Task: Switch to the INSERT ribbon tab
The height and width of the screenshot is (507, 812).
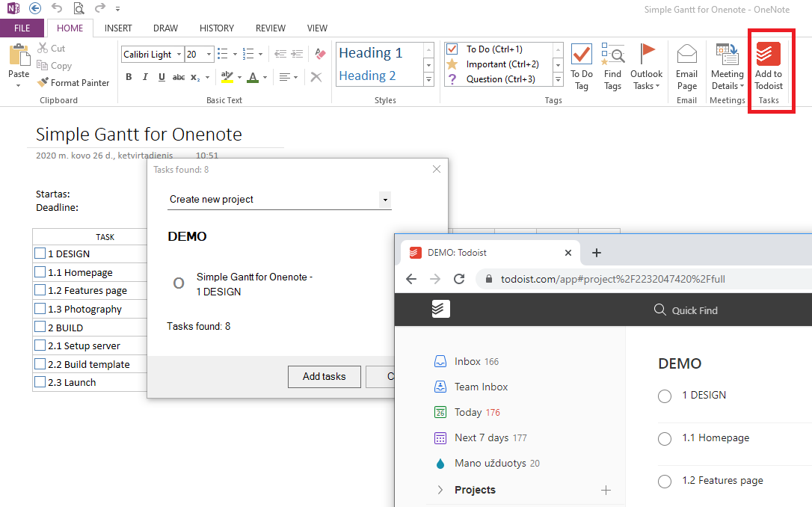Action: point(118,28)
